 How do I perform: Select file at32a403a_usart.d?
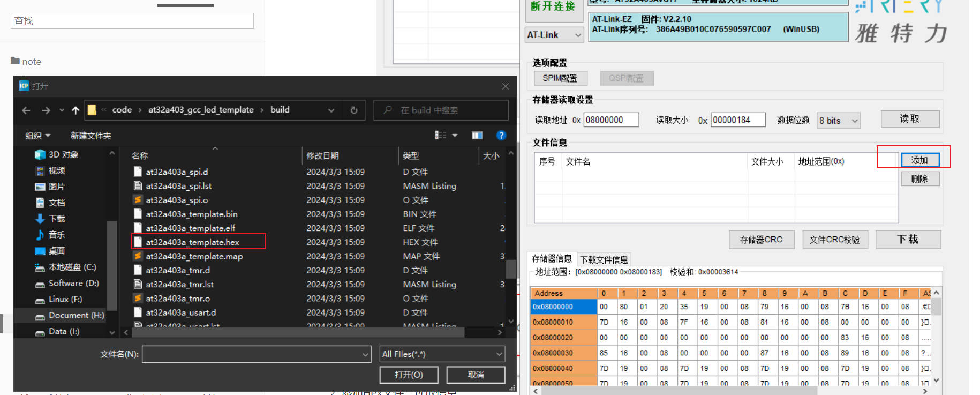coord(180,312)
